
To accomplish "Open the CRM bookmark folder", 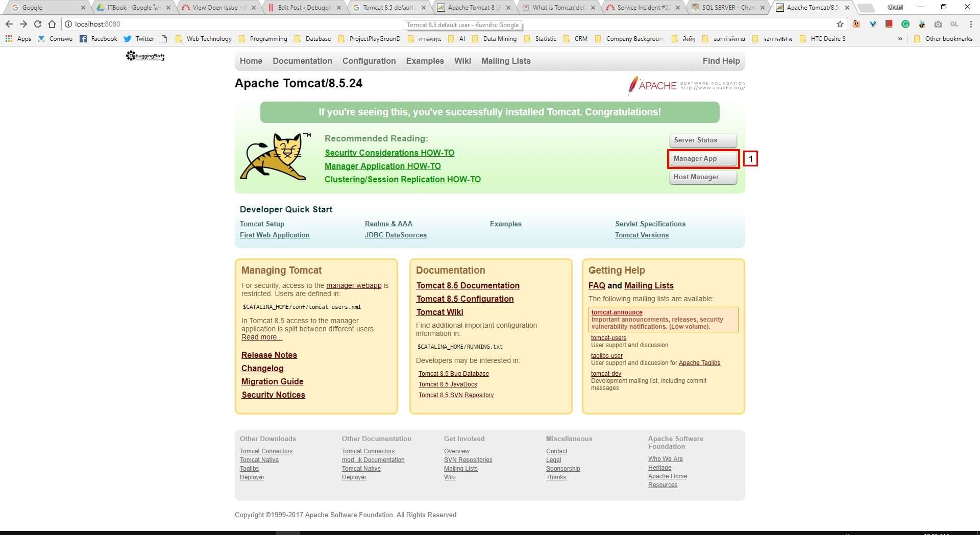I will (x=575, y=39).
